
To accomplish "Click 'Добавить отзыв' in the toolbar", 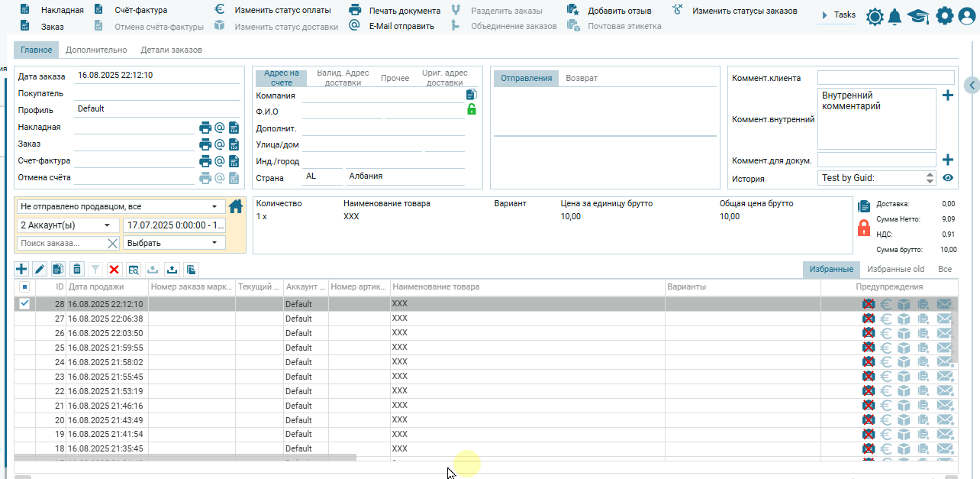I will click(619, 11).
